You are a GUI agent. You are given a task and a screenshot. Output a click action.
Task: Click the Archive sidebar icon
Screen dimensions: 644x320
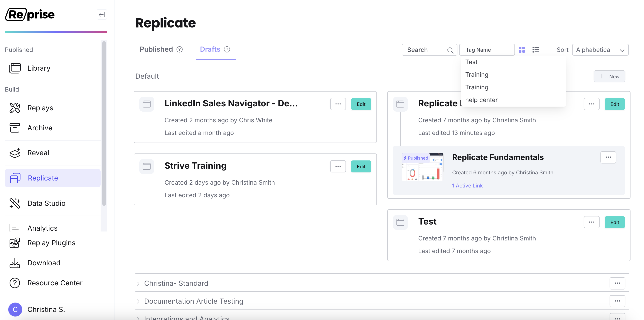click(15, 128)
